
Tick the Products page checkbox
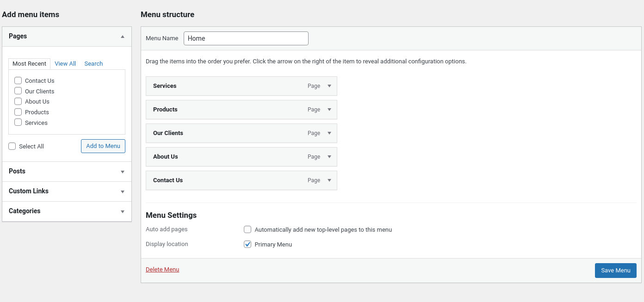(x=18, y=112)
